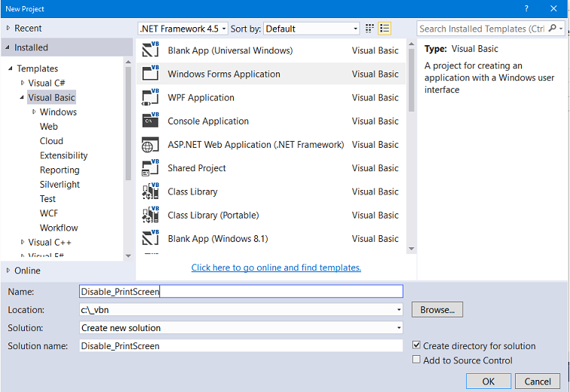Close the New Project dialog
The width and height of the screenshot is (570, 392).
[x=553, y=8]
